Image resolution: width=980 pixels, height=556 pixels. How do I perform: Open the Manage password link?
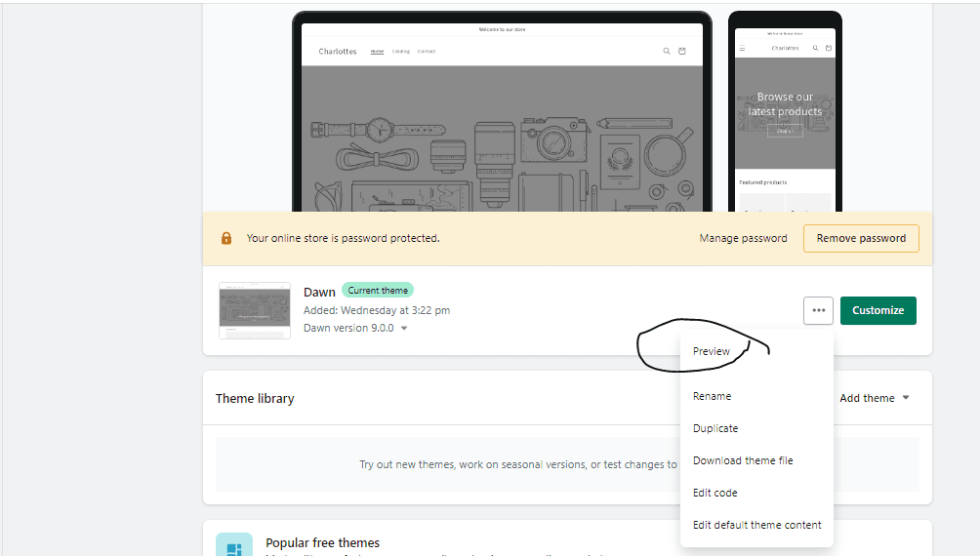pos(743,239)
